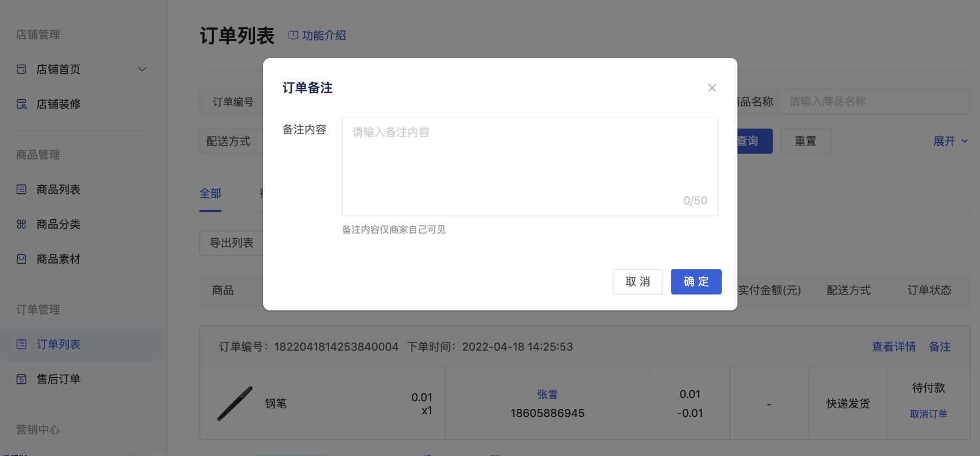Click the 订单编号 filter label
The image size is (980, 456).
click(233, 102)
